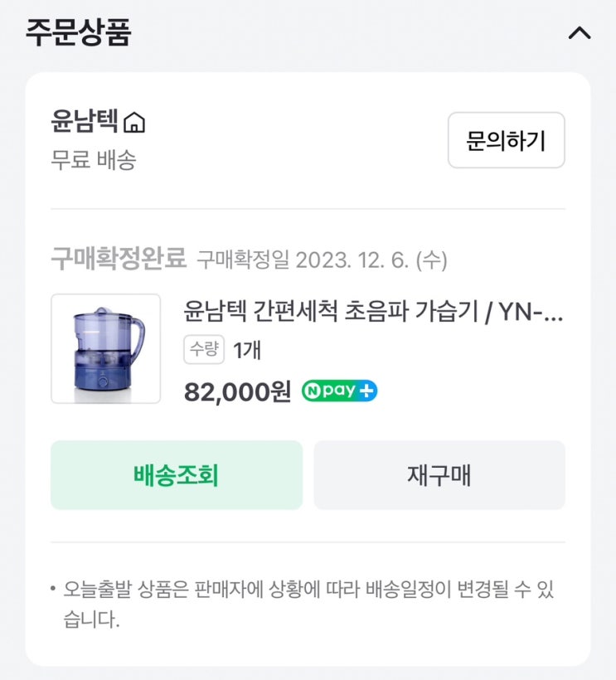Select the 구매확정완료 status text

click(119, 260)
